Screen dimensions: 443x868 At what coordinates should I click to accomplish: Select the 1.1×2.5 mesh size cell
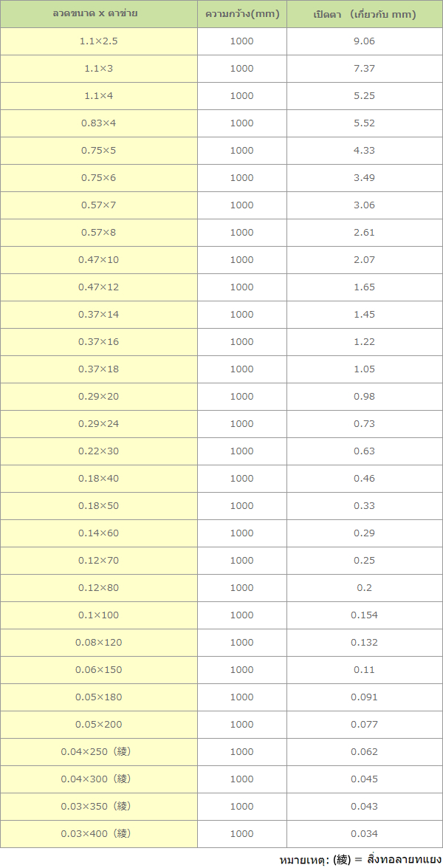(98, 41)
